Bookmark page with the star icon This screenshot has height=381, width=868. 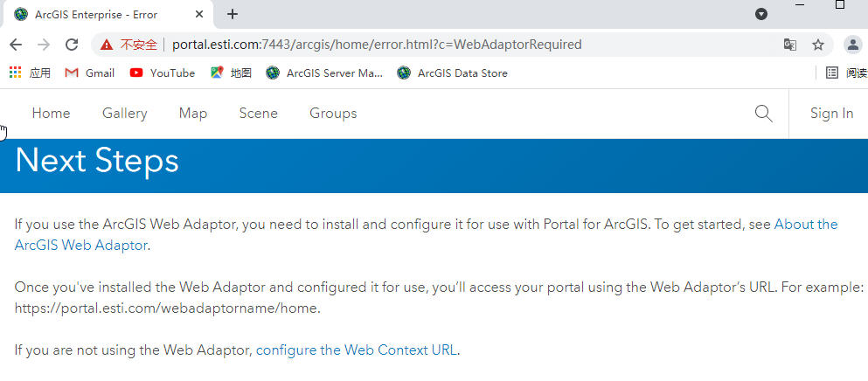[818, 45]
